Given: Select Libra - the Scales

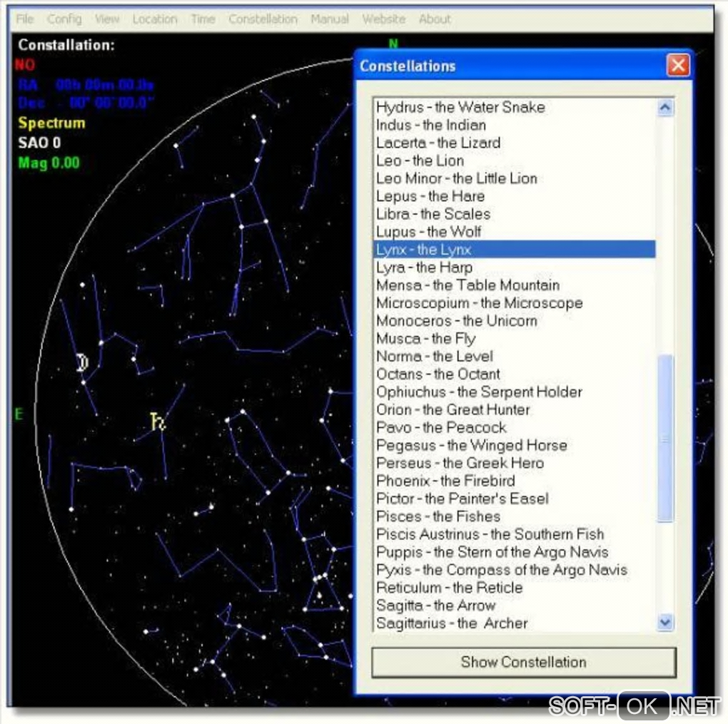Looking at the screenshot, I should click(x=514, y=214).
